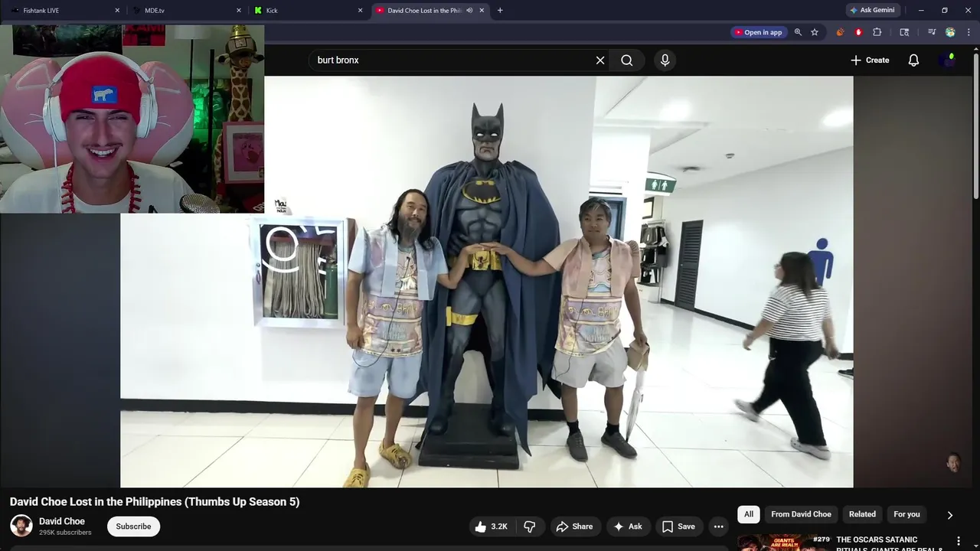
Task: Open the Extensions puzzle-piece menu
Action: [x=877, y=32]
